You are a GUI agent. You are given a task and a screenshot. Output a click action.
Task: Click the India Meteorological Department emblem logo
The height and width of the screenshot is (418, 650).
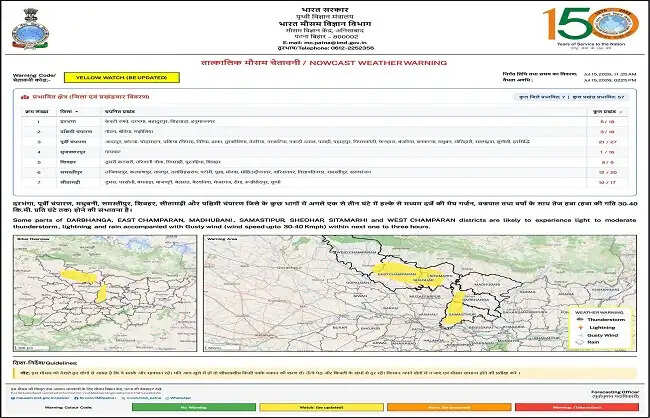30,29
